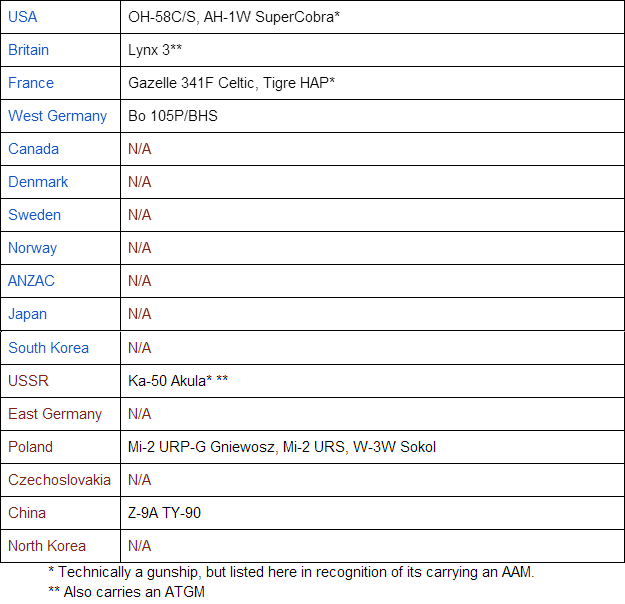Screen dimensions: 625x604
Task: Click the N/A entry in the Denmark row
Action: click(x=140, y=182)
